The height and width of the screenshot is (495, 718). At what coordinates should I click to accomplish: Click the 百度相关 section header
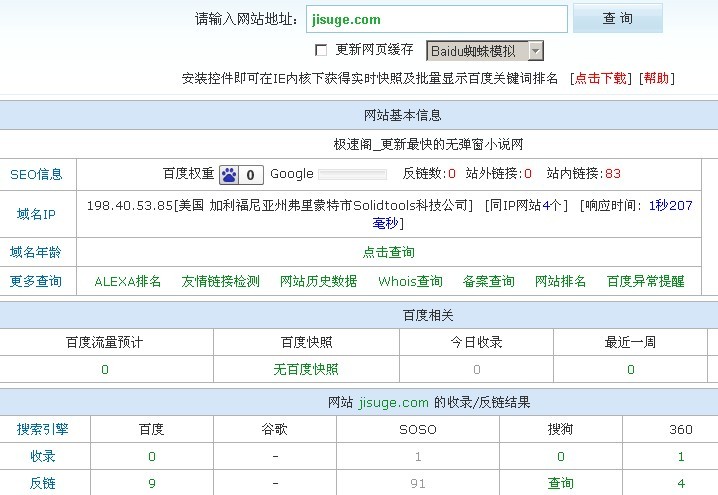(x=428, y=315)
